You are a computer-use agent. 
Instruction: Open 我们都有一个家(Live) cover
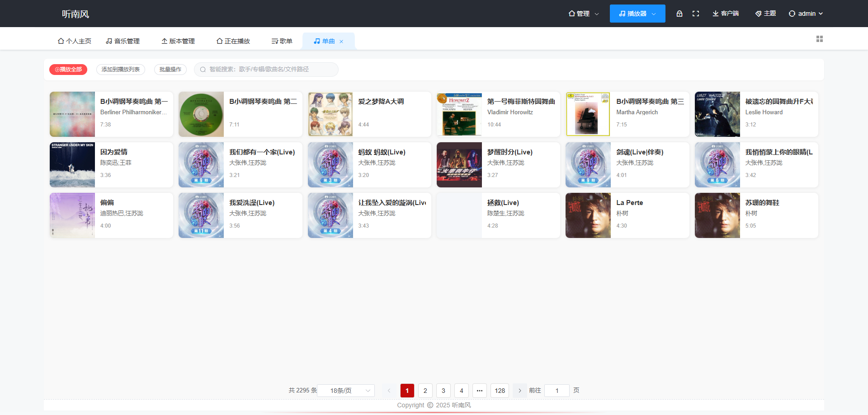[201, 165]
